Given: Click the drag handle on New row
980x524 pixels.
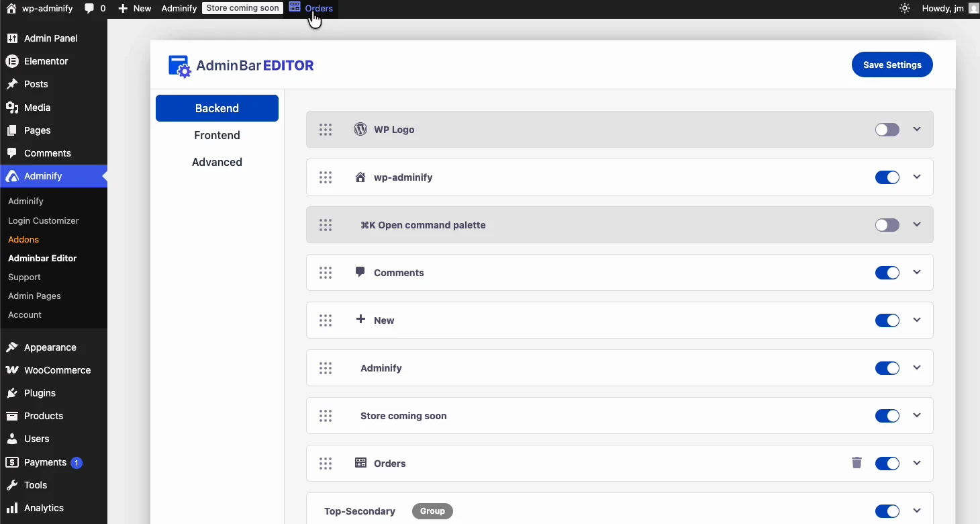Looking at the screenshot, I should tap(326, 320).
